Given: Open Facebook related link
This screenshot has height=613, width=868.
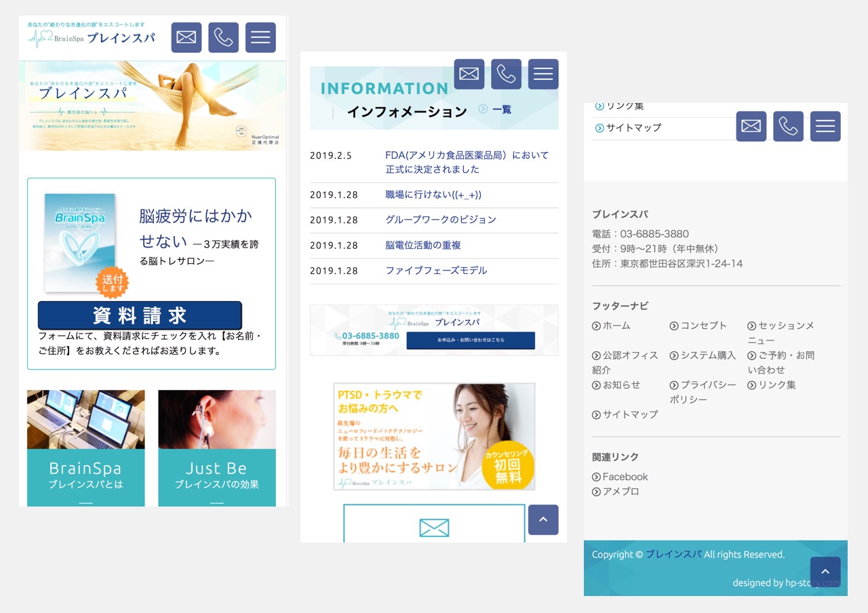Looking at the screenshot, I should 620,477.
